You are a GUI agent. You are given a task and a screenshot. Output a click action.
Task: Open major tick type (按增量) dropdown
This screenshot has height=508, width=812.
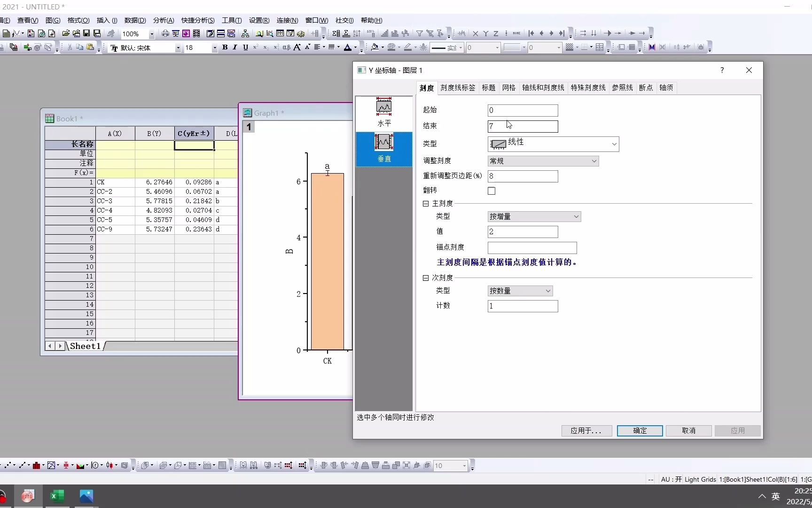coord(534,216)
